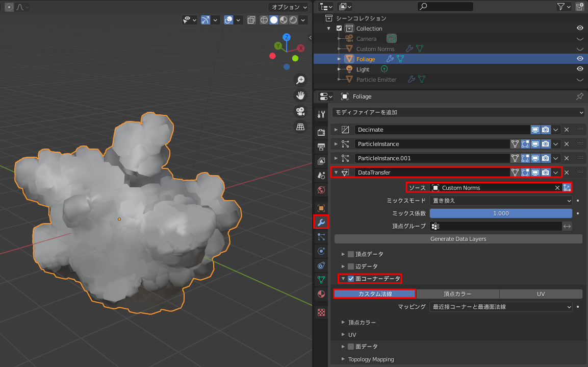Expand the 頂点カラー subsection
The width and height of the screenshot is (588, 367).
pyautogui.click(x=343, y=323)
